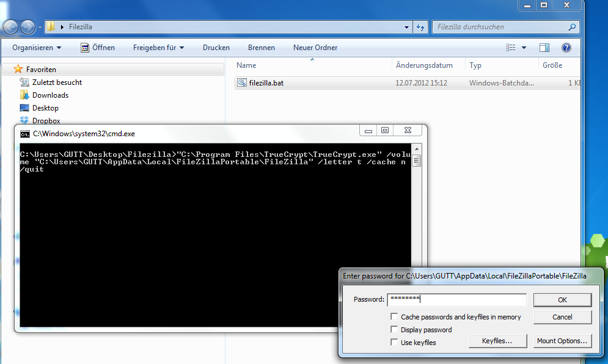Go back with Explorer back arrow
Viewport: 608px width, 364px height.
[11, 27]
